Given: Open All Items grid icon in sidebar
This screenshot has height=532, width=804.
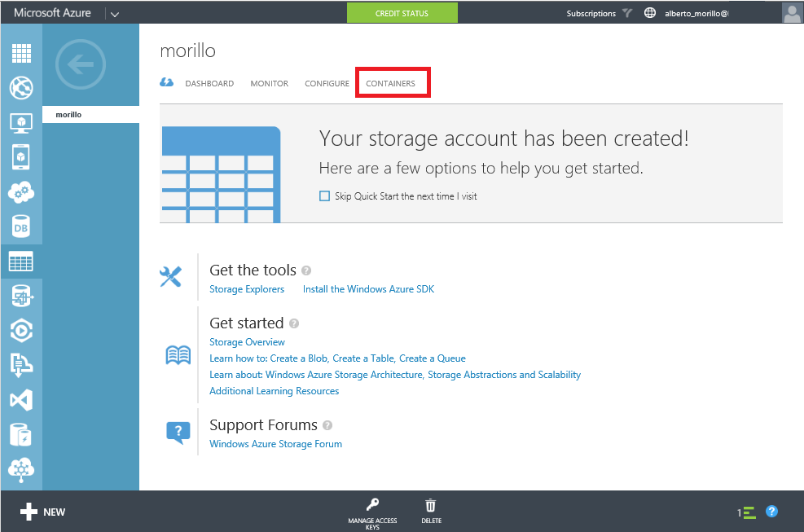Looking at the screenshot, I should point(21,53).
